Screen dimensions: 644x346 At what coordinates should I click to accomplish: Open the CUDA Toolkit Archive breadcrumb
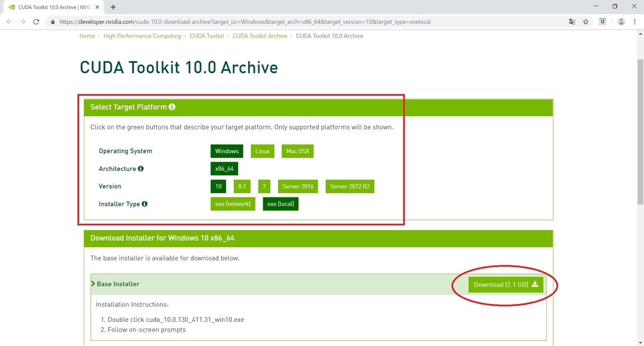[260, 36]
